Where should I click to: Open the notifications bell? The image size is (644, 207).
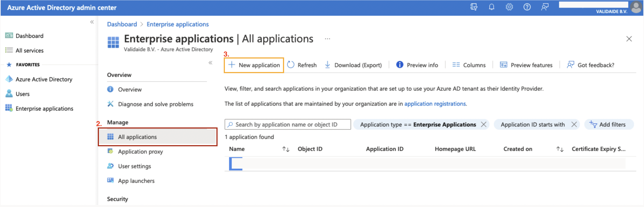(491, 7)
